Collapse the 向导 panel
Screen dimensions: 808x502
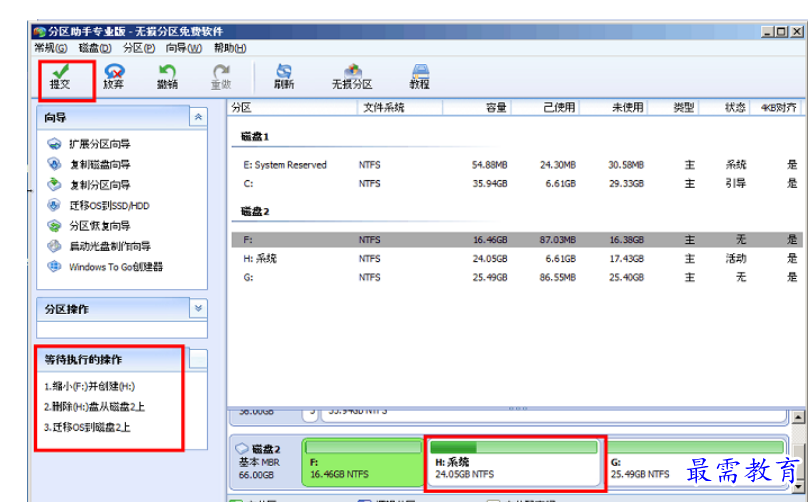198,118
